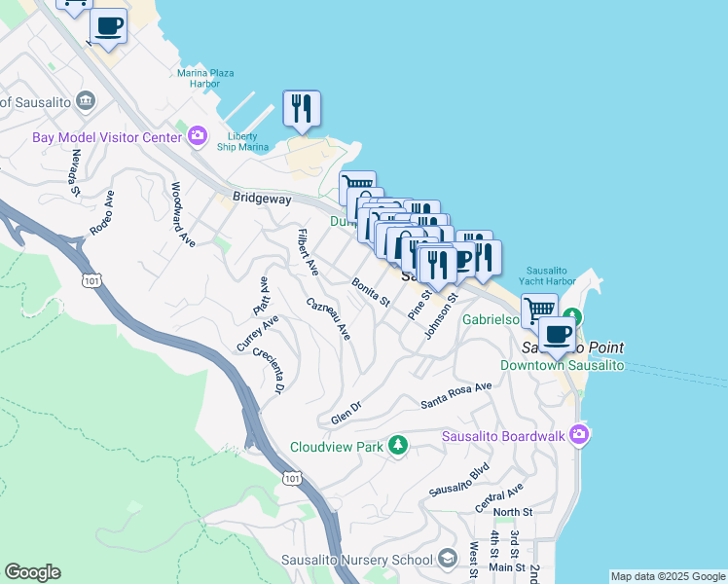
Task: Select the Rodeo Ave street label
Action: point(101,213)
